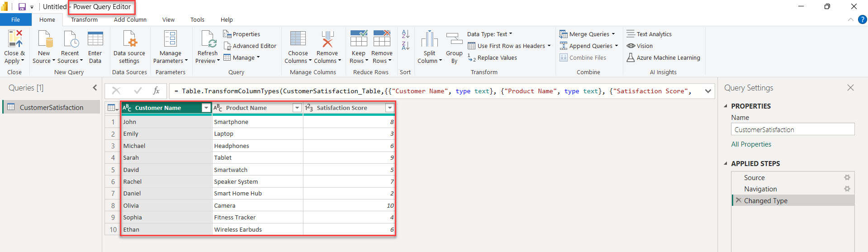Viewport: 868px width, 252px height.
Task: Open the Data Type: Text dropdown
Action: coord(490,34)
